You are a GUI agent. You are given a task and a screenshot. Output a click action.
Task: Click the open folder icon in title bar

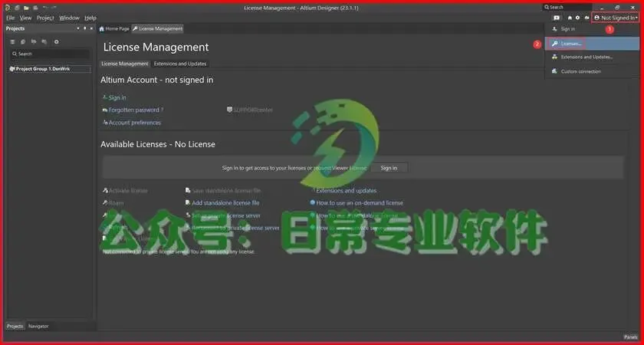(26, 8)
